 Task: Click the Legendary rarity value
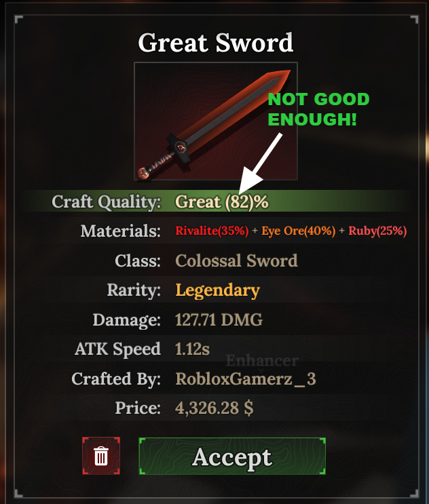coord(217,290)
